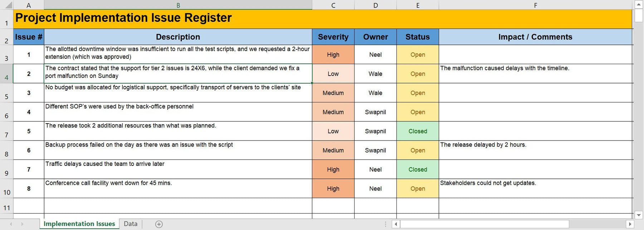Image resolution: width=644 pixels, height=230 pixels.
Task: Click the Severity column heading cell
Action: tap(333, 37)
